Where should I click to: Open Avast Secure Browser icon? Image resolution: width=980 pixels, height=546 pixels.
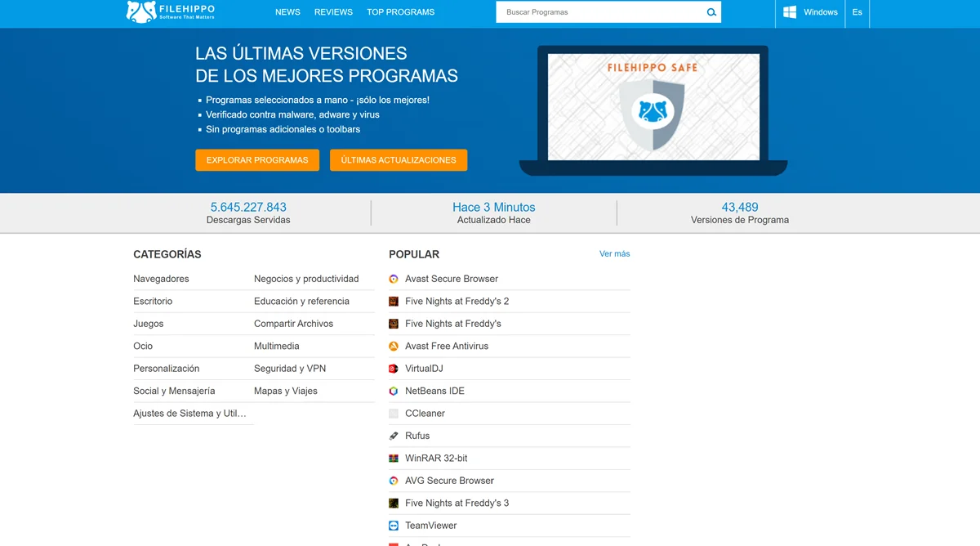coord(394,279)
